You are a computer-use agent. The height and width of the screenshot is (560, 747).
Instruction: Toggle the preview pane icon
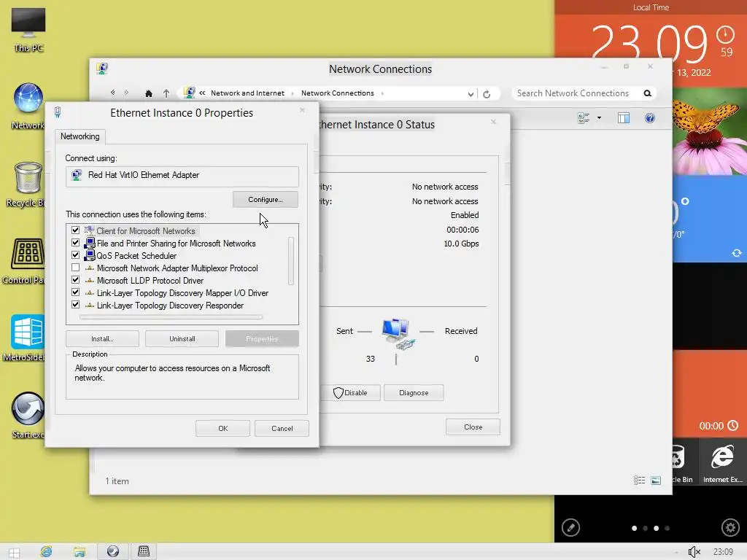coord(624,118)
